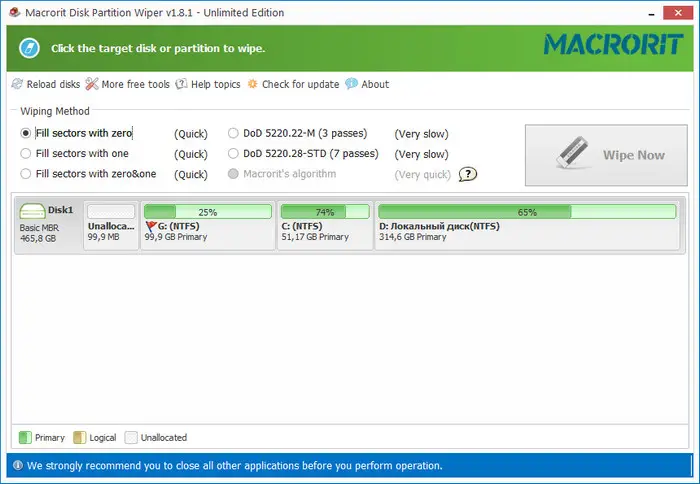Click the status bar recommendation message
The height and width of the screenshot is (484, 700).
[x=235, y=466]
